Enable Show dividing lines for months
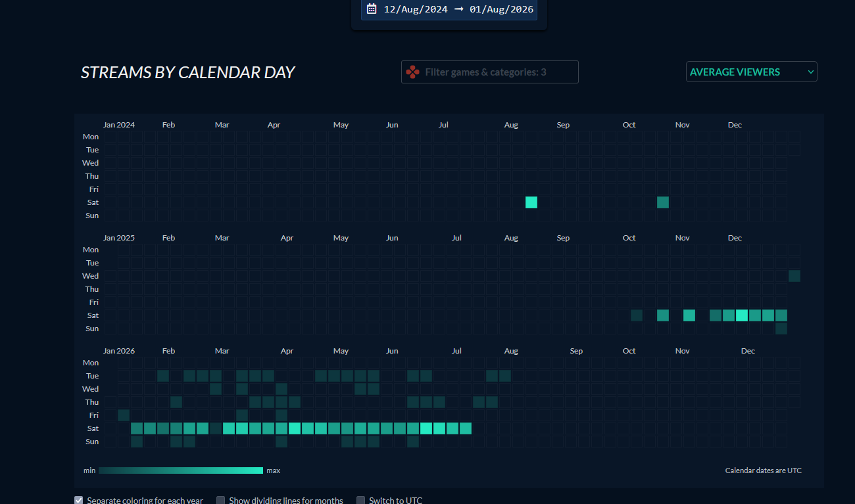 [221, 500]
